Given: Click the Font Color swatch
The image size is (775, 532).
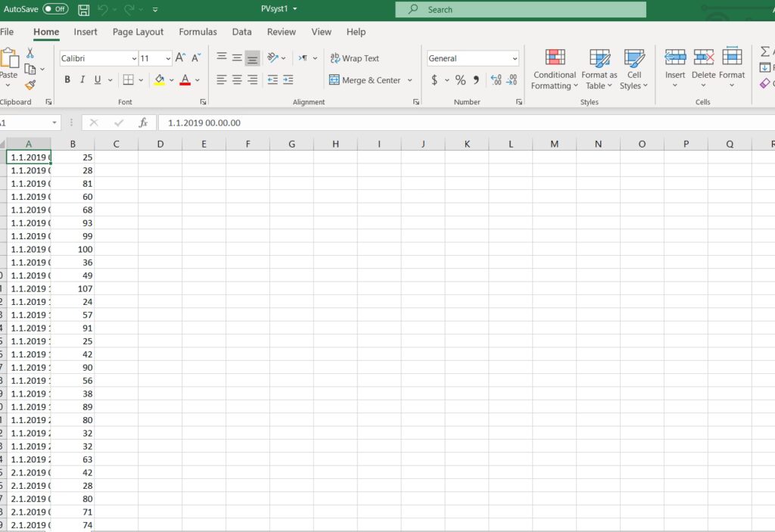Looking at the screenshot, I should click(x=185, y=79).
